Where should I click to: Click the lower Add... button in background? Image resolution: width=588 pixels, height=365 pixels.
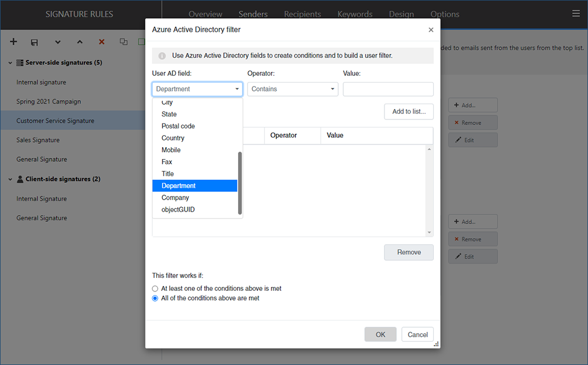pyautogui.click(x=473, y=222)
